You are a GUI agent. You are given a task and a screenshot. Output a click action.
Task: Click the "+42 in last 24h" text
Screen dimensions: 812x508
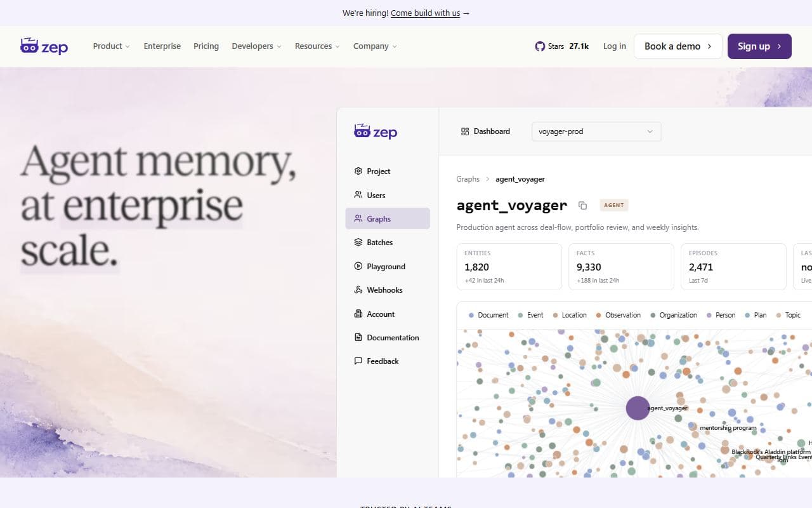coord(484,280)
